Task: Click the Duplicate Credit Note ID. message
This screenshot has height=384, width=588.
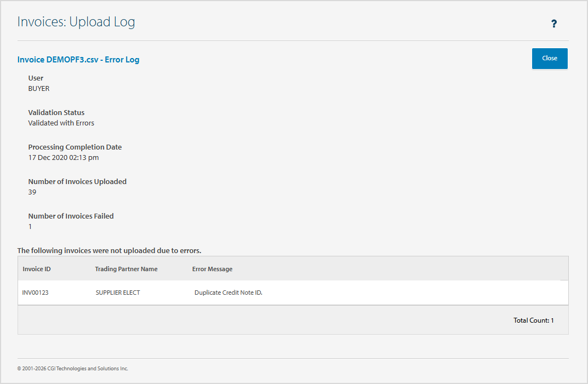Action: [x=229, y=293]
